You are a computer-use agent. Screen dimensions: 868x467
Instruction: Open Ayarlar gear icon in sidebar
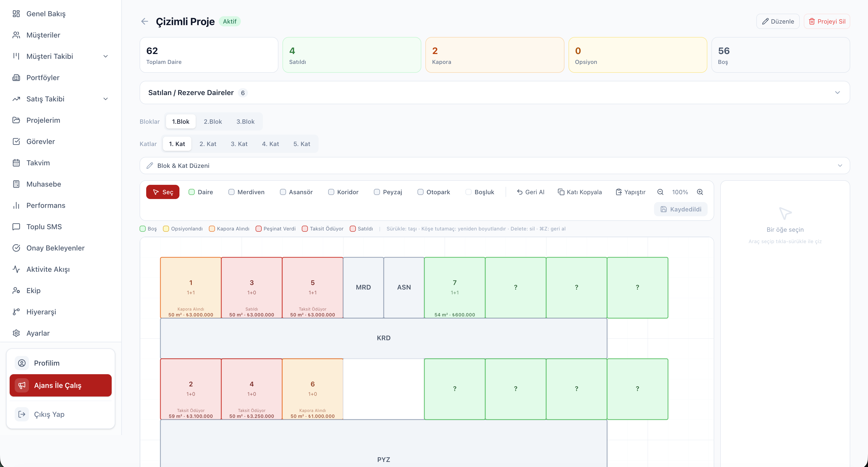pyautogui.click(x=16, y=333)
